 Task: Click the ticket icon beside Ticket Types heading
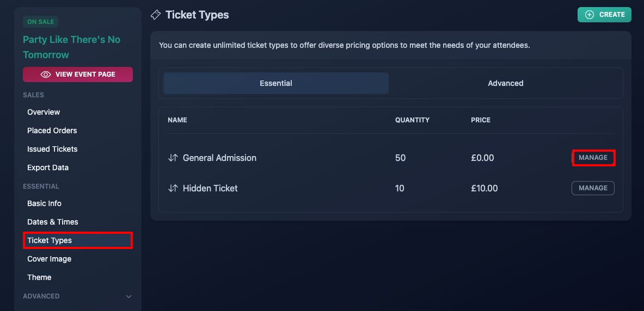156,15
